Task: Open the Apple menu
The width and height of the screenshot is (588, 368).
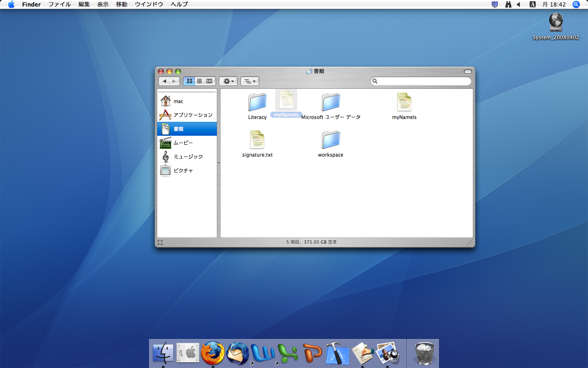Action: point(11,4)
